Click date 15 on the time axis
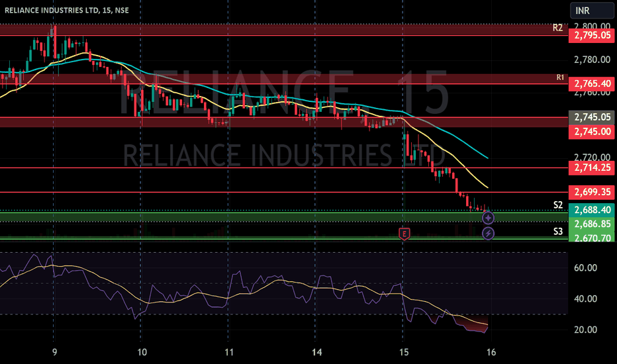 pyautogui.click(x=404, y=352)
